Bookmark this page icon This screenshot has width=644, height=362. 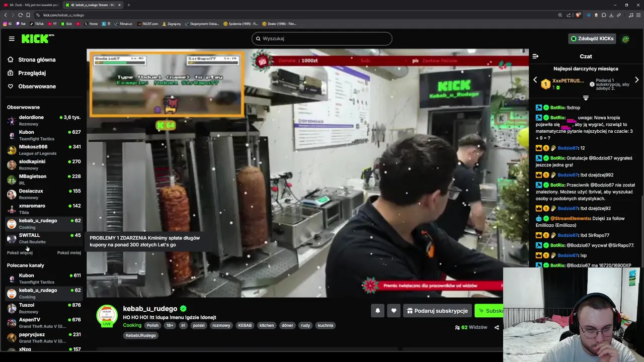click(x=28, y=15)
